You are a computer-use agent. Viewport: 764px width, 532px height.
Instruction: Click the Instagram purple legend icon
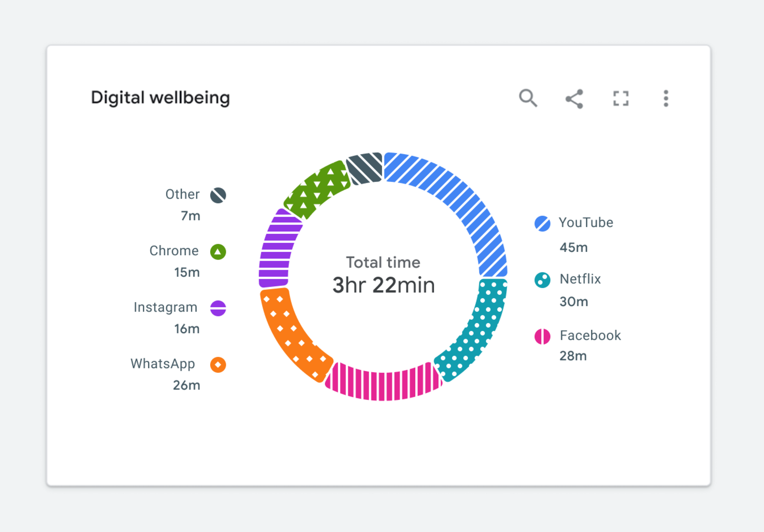pos(218,308)
